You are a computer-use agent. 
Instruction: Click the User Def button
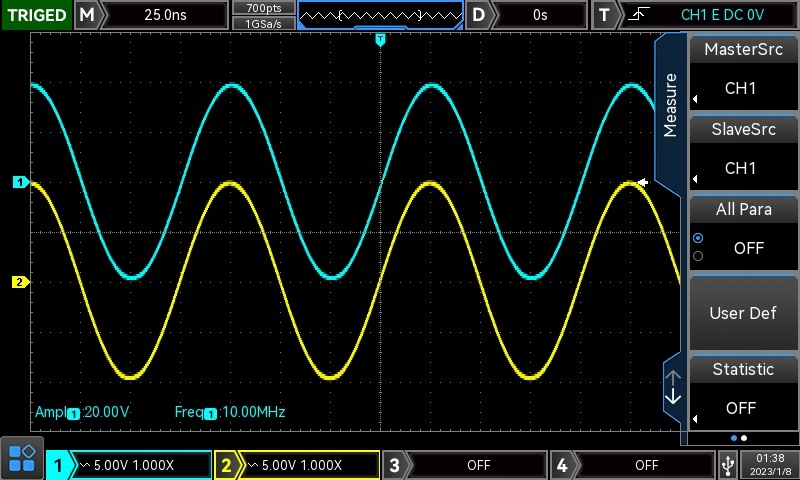(743, 313)
